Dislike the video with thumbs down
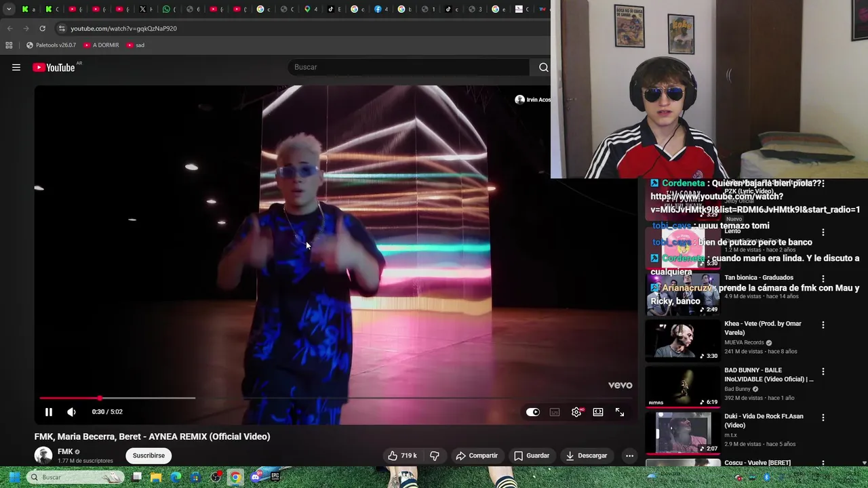This screenshot has width=868, height=488. [435, 455]
